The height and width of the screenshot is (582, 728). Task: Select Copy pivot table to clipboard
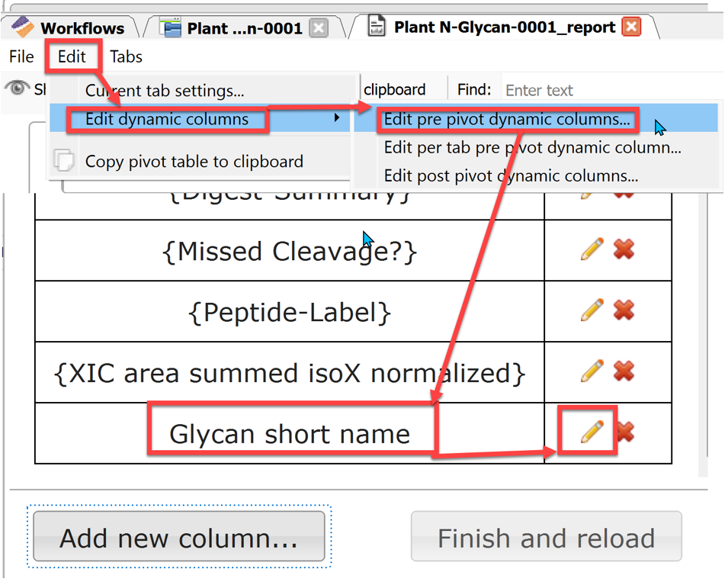(x=194, y=162)
